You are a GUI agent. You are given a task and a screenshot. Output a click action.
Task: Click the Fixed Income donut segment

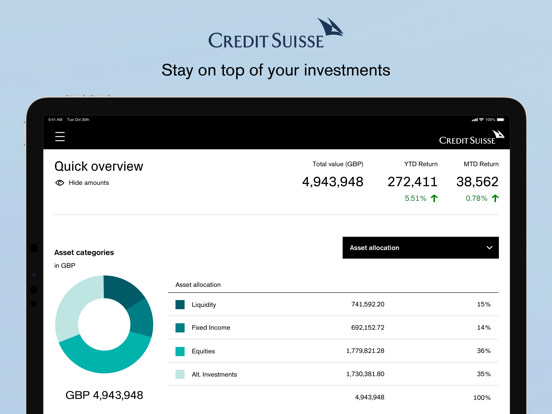pyautogui.click(x=141, y=318)
